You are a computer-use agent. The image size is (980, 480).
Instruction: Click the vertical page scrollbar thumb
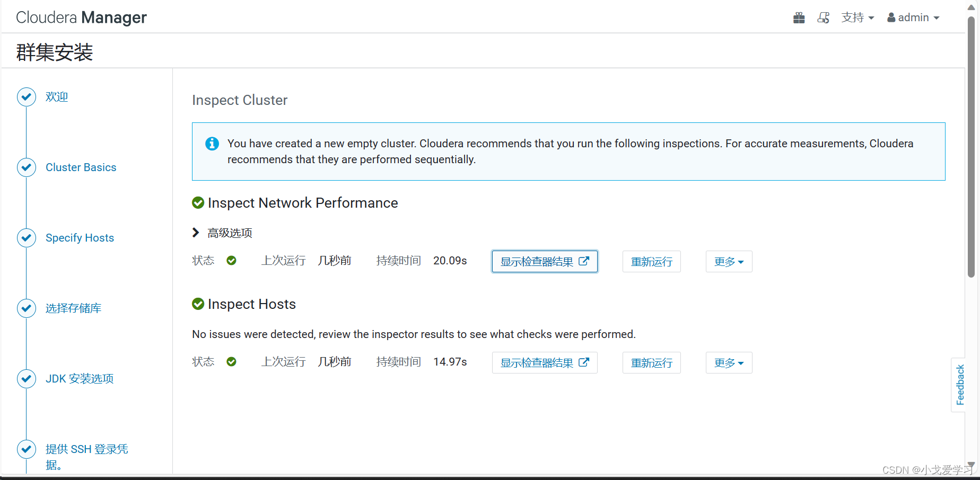tap(972, 147)
